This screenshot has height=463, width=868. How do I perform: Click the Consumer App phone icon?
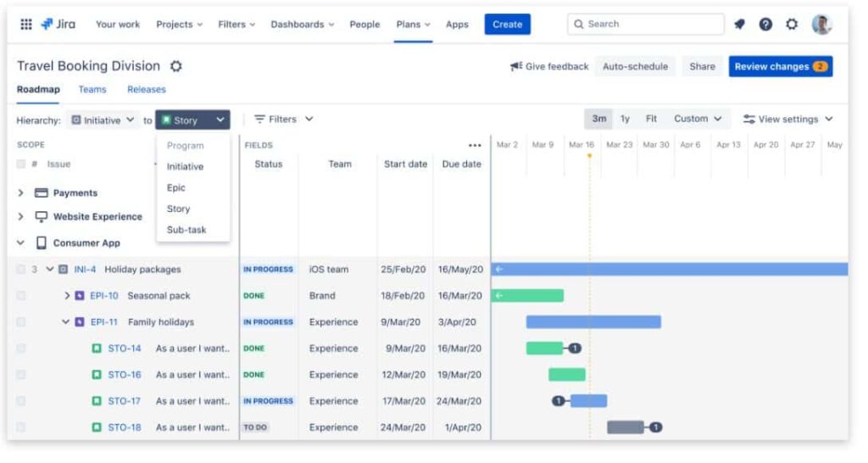(41, 243)
